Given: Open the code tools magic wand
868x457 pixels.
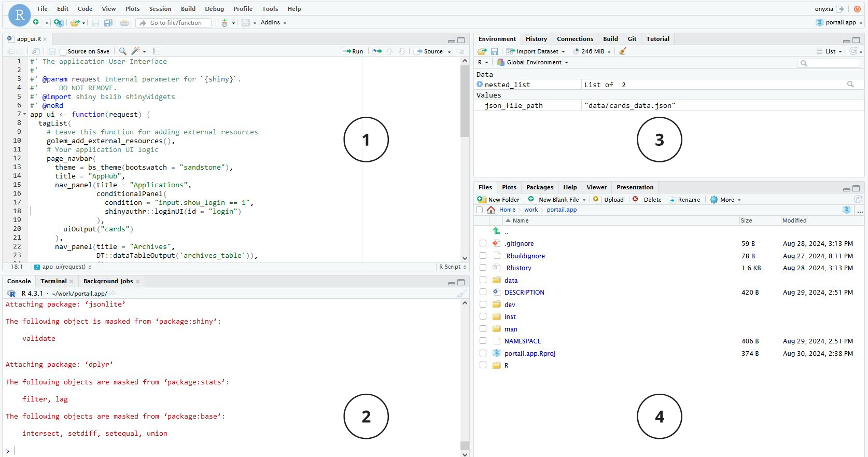Looking at the screenshot, I should tap(136, 51).
